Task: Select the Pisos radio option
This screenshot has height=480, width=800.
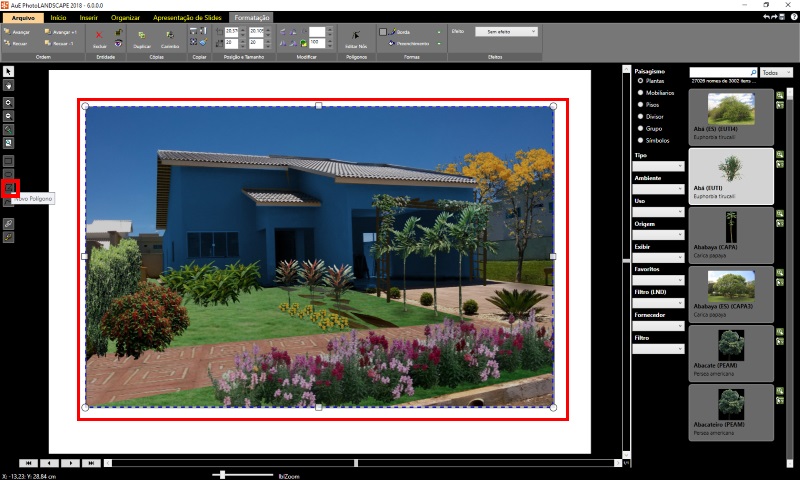Action: point(640,105)
